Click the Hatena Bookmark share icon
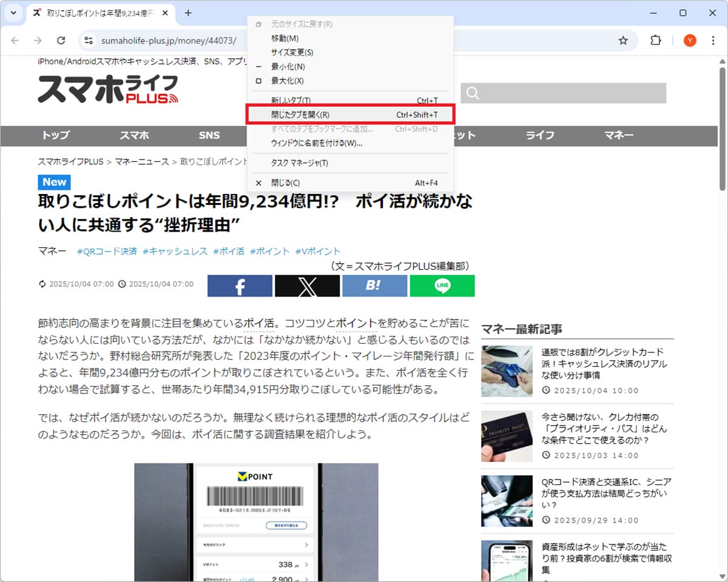The width and height of the screenshot is (728, 582). pos(374,286)
